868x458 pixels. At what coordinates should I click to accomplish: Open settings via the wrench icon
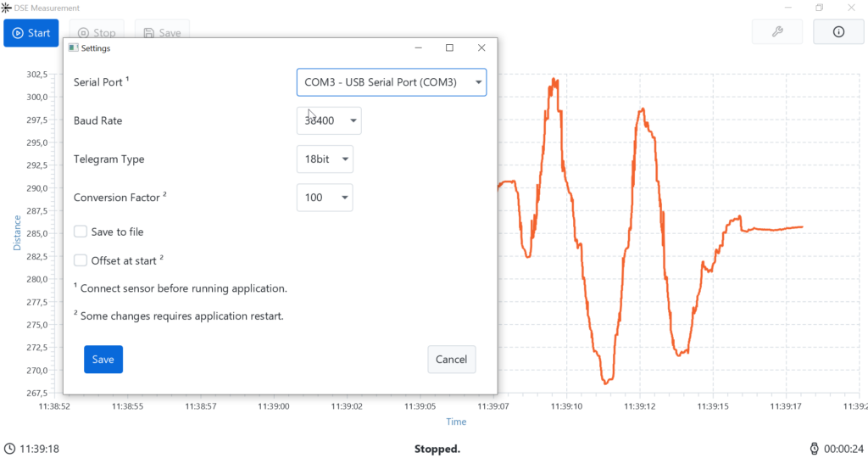point(776,32)
